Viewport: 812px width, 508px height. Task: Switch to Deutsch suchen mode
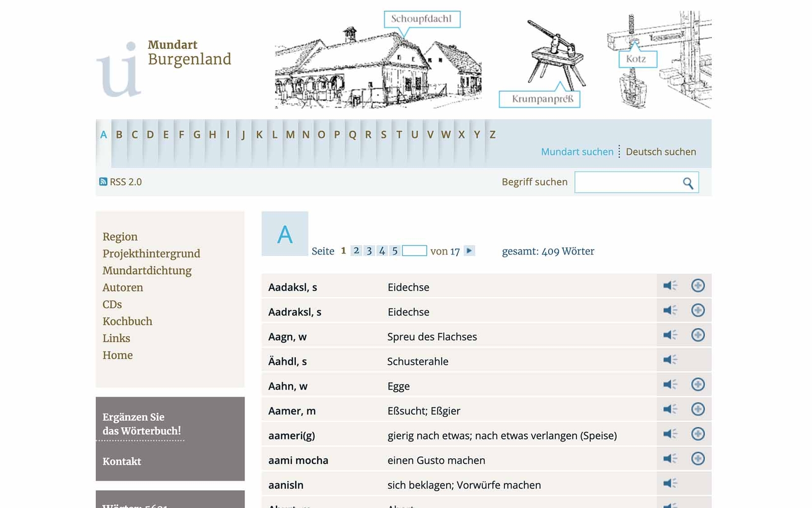661,152
